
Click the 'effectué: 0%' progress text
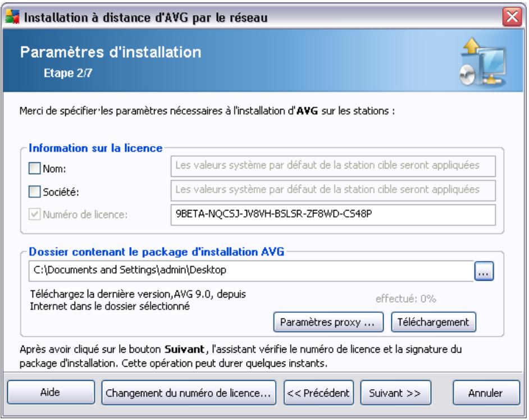tap(406, 299)
